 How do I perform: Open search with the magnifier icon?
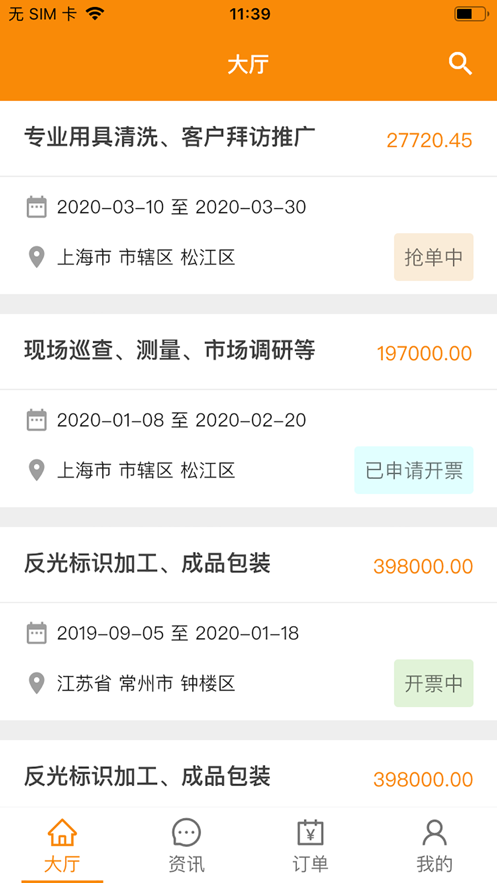pos(460,64)
